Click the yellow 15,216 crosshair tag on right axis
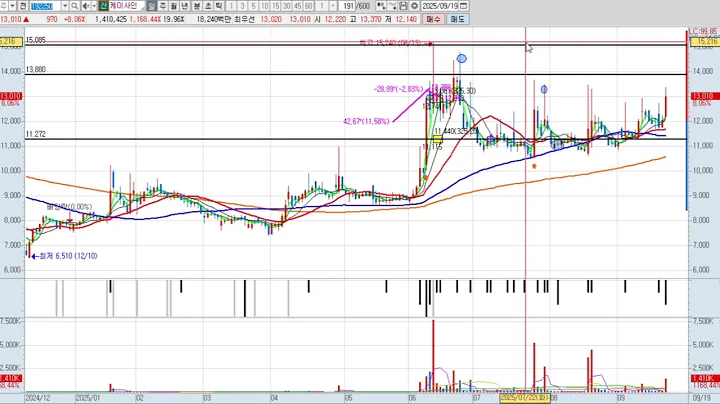The height and width of the screenshot is (404, 720). point(705,41)
